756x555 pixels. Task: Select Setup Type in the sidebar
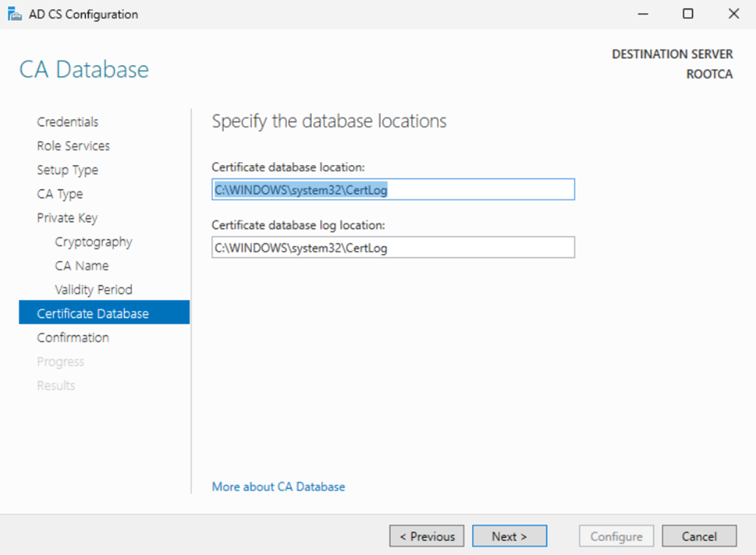pyautogui.click(x=67, y=170)
